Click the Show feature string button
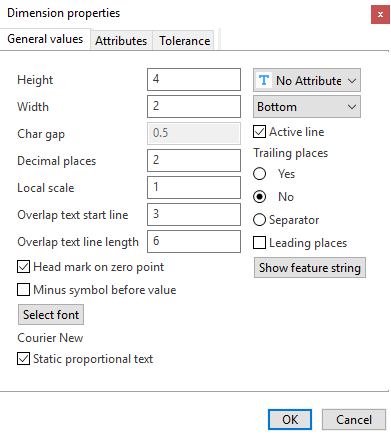Screen dimensions: 391x447 tap(310, 268)
